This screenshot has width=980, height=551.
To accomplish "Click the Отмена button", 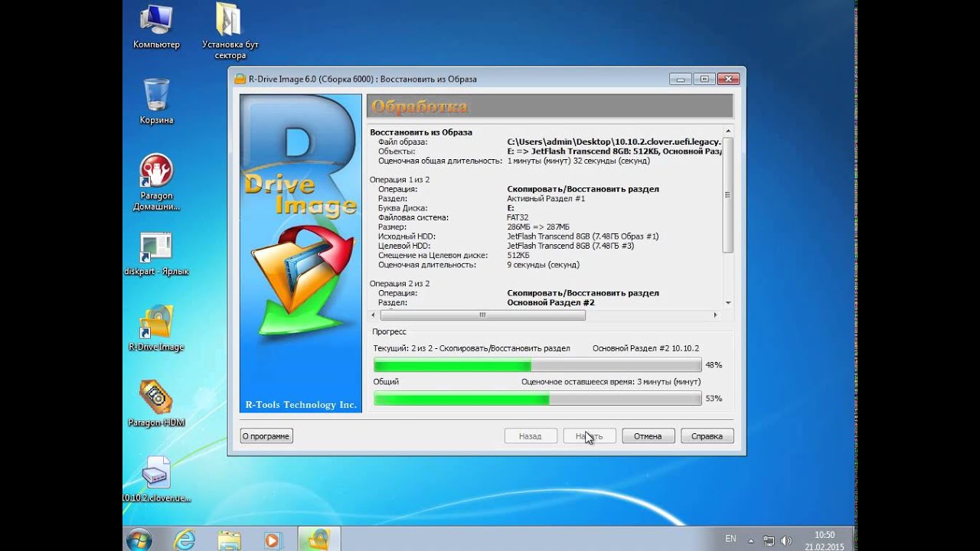I will 648,436.
